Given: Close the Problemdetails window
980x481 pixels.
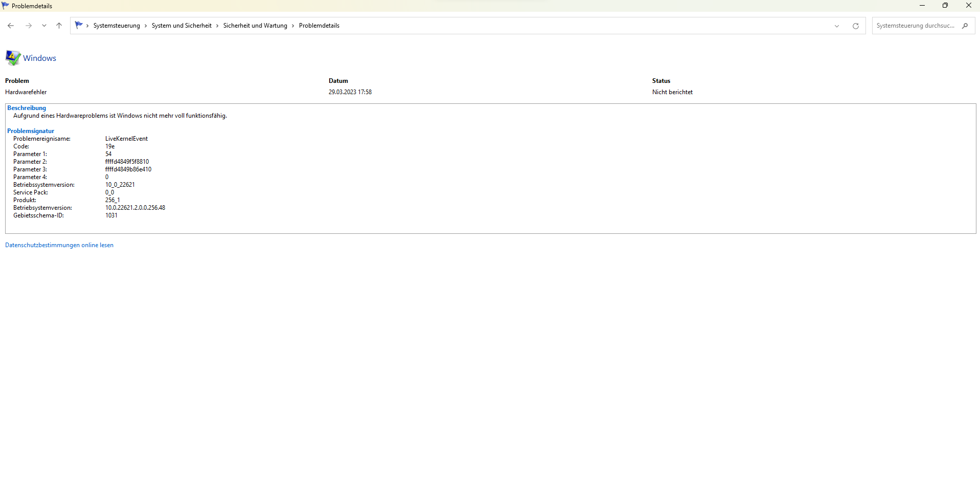Looking at the screenshot, I should 968,6.
